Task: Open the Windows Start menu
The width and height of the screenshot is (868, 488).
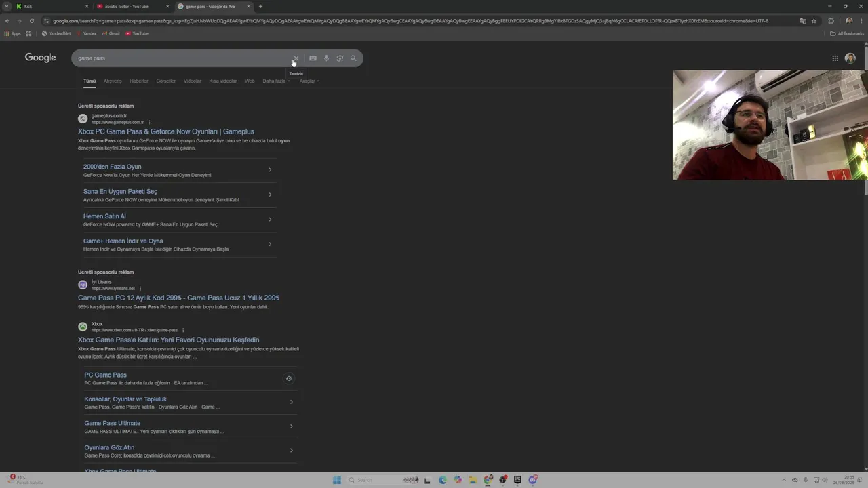Action: pyautogui.click(x=337, y=480)
